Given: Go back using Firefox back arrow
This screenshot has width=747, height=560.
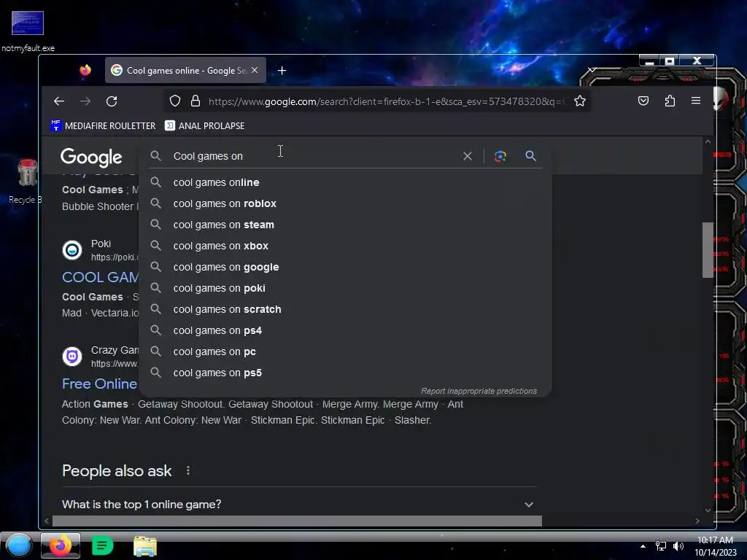Looking at the screenshot, I should pos(59,101).
